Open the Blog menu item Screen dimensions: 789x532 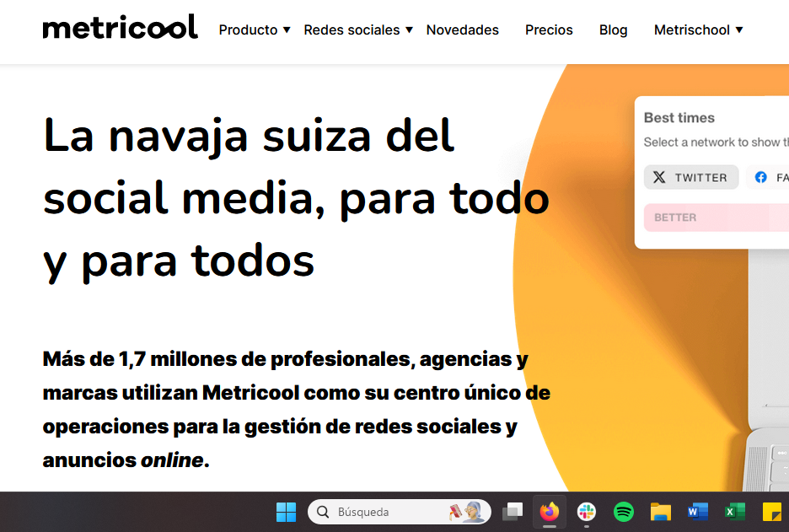coord(613,30)
